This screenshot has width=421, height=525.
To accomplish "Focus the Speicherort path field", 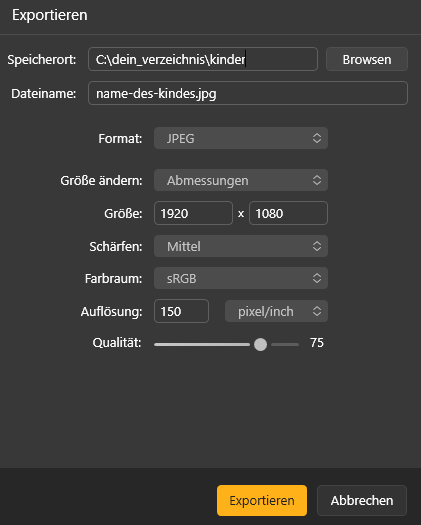I will pyautogui.click(x=203, y=59).
